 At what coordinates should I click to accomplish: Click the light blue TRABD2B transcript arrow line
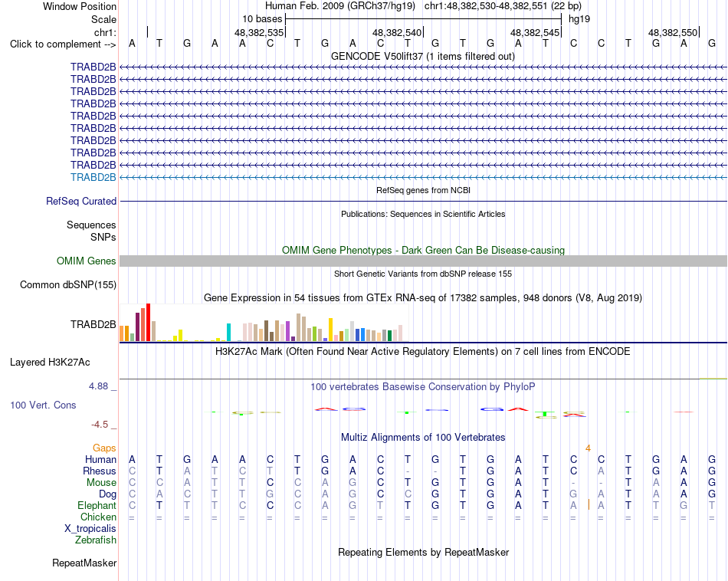[x=423, y=177]
